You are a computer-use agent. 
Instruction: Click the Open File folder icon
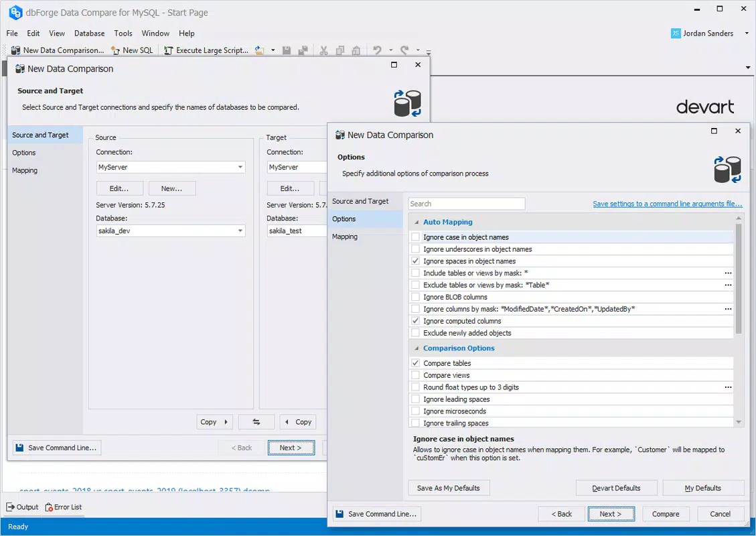pyautogui.click(x=260, y=50)
